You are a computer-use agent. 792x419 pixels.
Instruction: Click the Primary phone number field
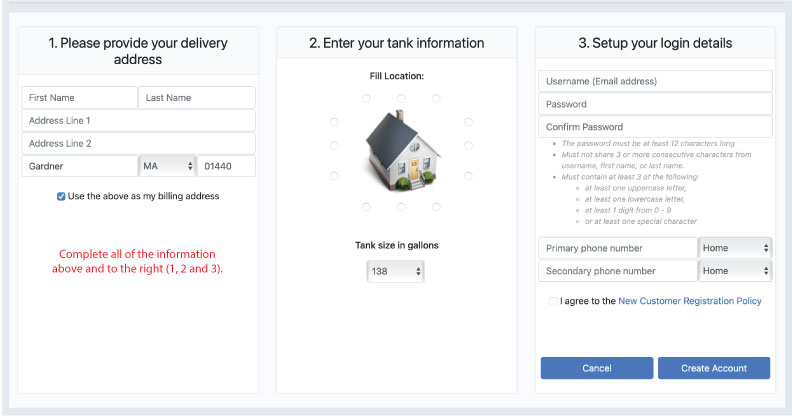[618, 248]
